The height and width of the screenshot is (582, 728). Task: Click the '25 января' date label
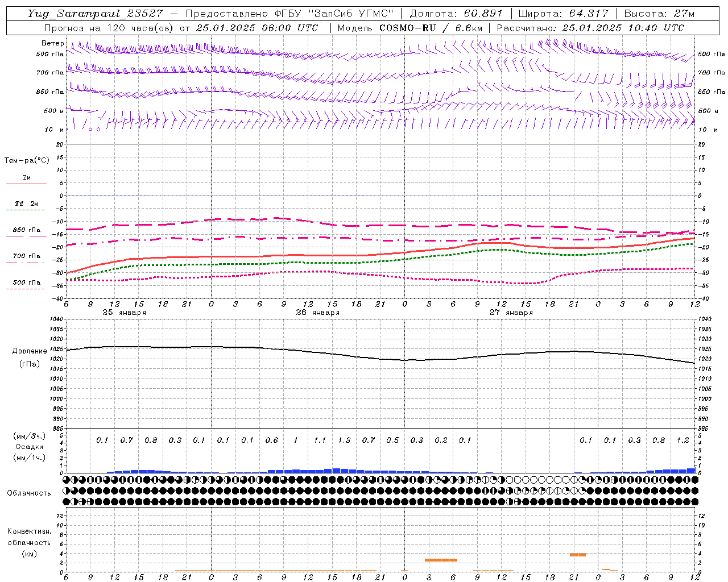click(125, 313)
